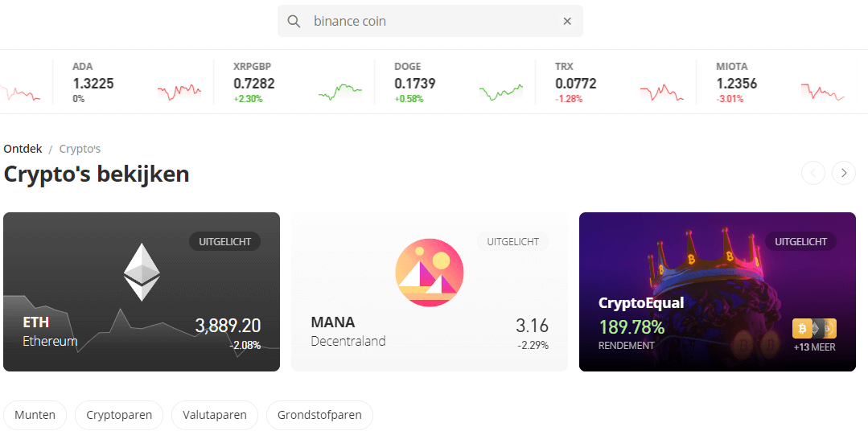Image resolution: width=868 pixels, height=435 pixels.
Task: Click previous carousel arrow button
Action: tap(813, 173)
